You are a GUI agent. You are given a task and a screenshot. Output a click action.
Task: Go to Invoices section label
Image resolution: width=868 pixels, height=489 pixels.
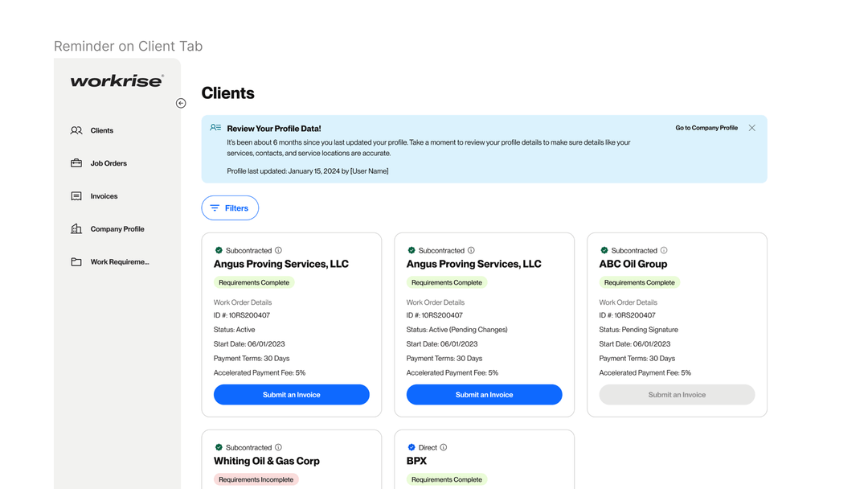tap(104, 196)
